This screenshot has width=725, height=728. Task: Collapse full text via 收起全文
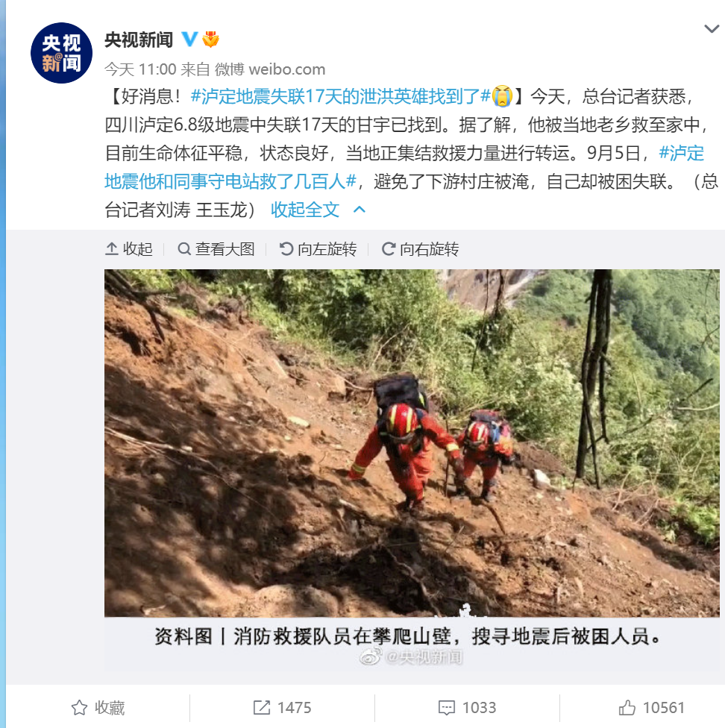pyautogui.click(x=305, y=210)
